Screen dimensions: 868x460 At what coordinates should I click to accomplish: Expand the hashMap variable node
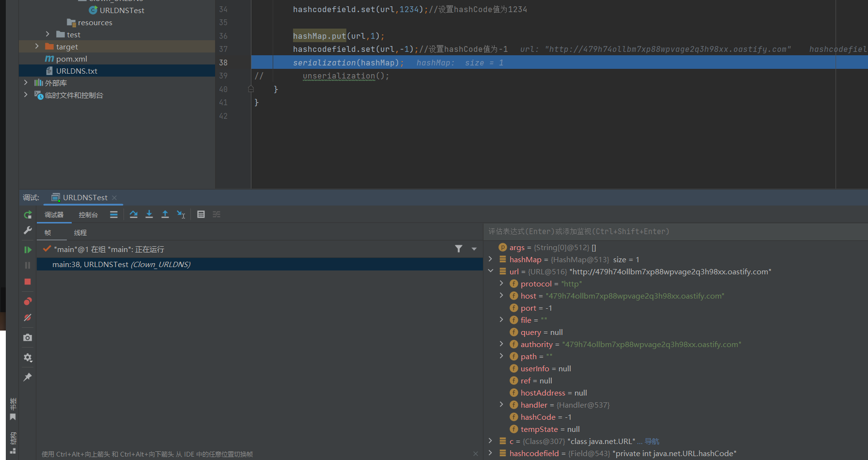491,259
